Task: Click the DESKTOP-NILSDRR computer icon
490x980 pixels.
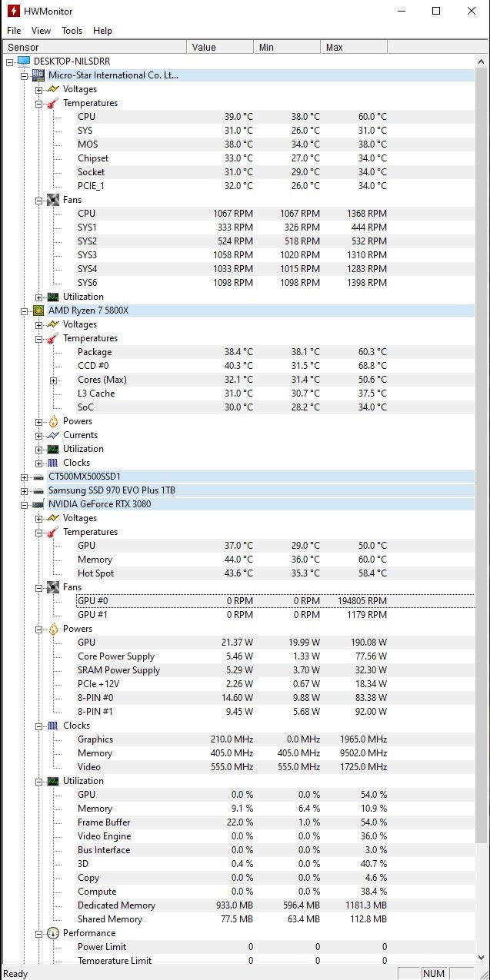Action: (x=22, y=61)
